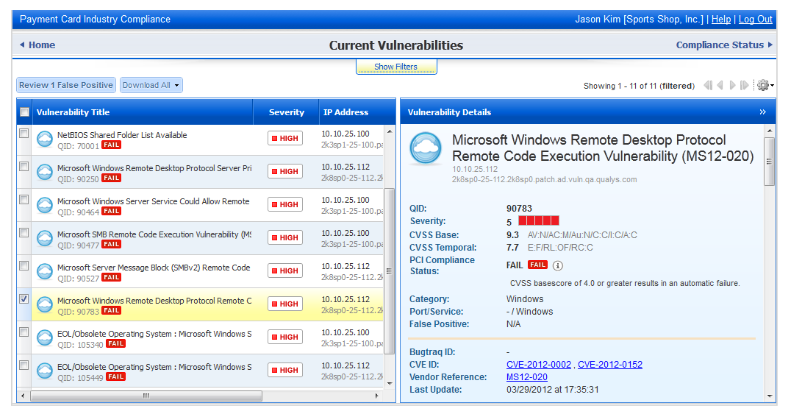Go to last page arrow
Image resolution: width=789 pixels, height=417 pixels.
[x=744, y=86]
